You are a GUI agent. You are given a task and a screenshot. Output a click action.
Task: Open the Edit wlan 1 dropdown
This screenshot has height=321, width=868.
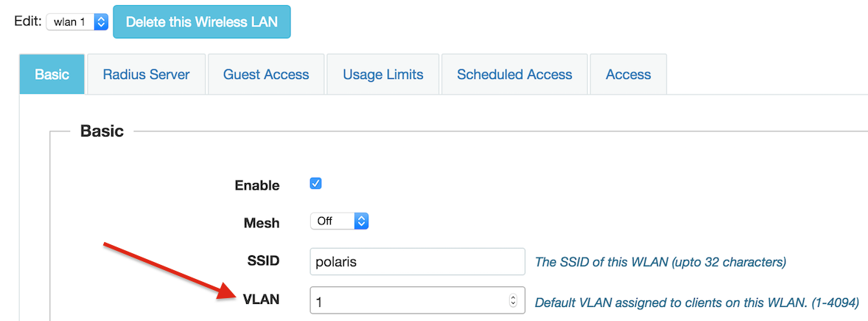pyautogui.click(x=77, y=22)
